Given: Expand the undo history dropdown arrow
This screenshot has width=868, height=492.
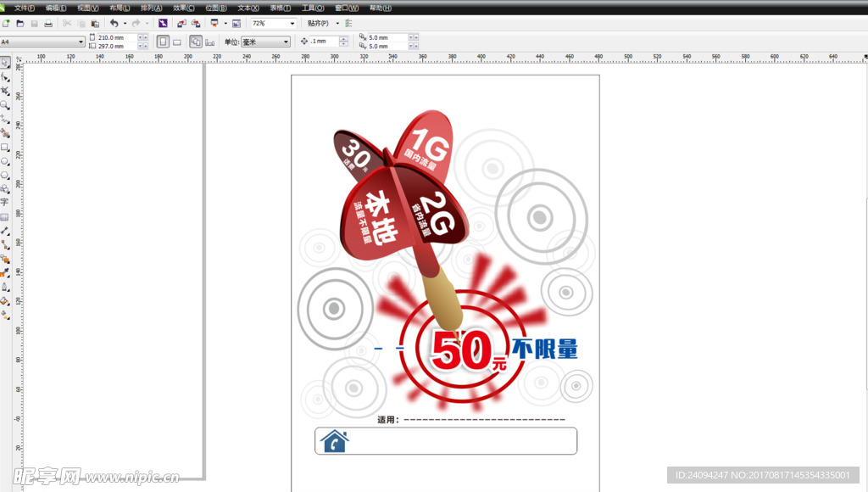Looking at the screenshot, I should (125, 23).
